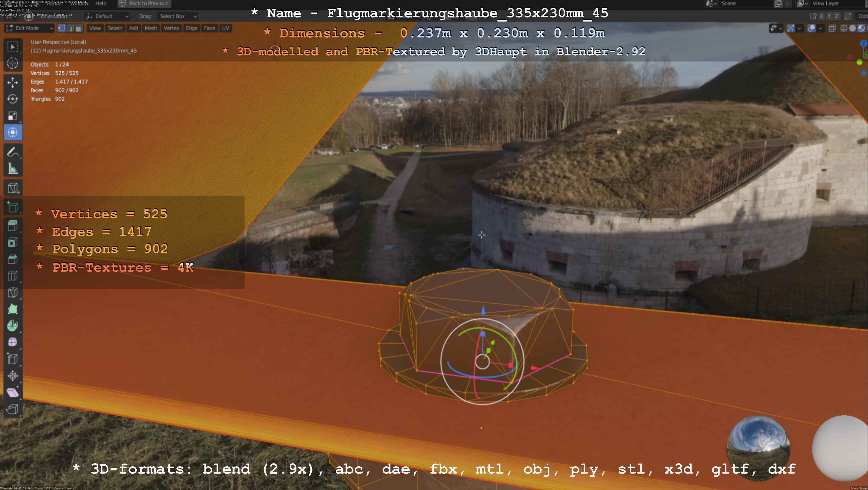Expand the overlays options dropdown arrow
868x490 pixels.
coord(820,29)
